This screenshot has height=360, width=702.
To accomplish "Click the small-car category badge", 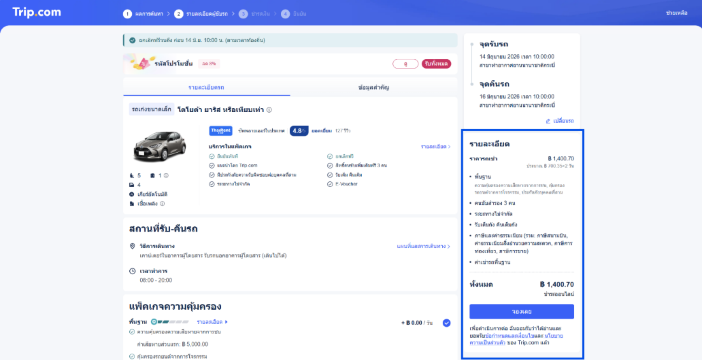I will pos(152,109).
